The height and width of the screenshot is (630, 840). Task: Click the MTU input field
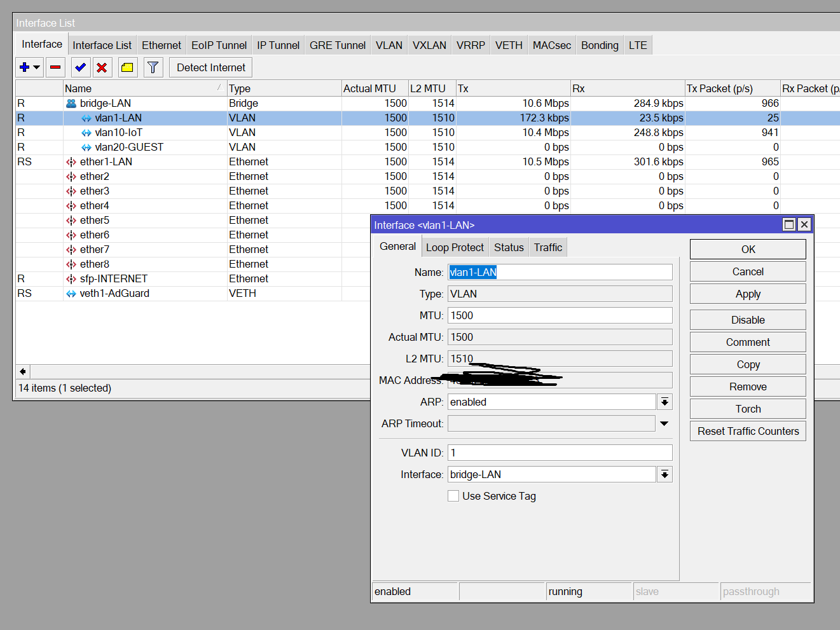point(560,315)
